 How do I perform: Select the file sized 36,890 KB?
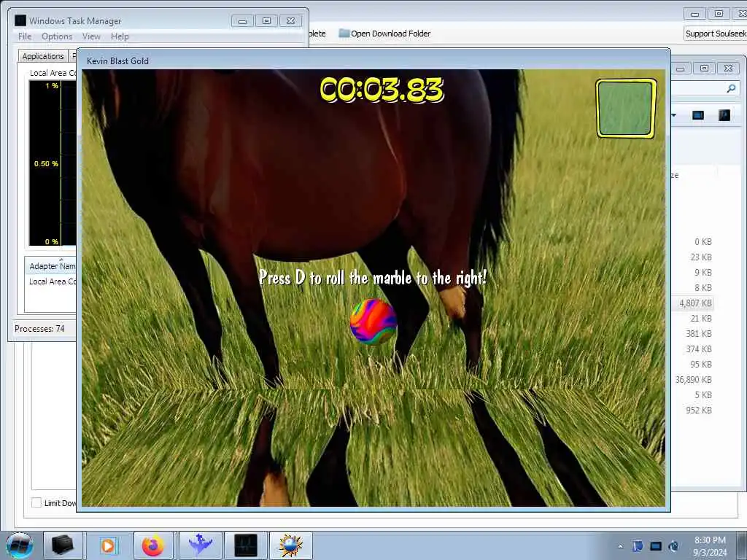click(x=694, y=379)
